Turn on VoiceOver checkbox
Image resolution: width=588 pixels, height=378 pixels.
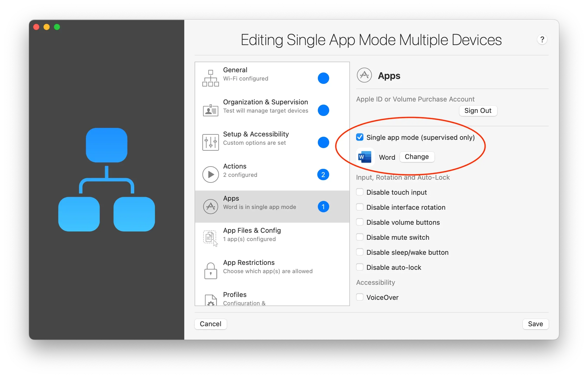click(360, 297)
